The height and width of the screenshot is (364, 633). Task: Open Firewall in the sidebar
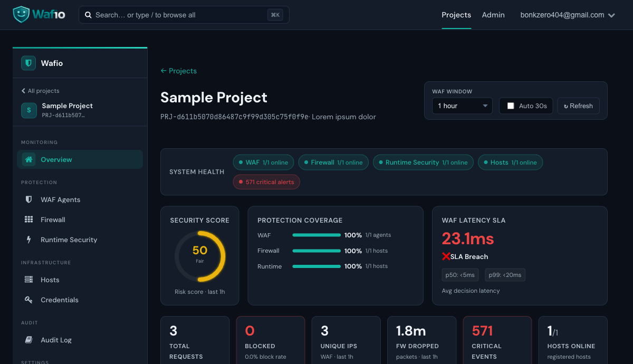pos(80,219)
